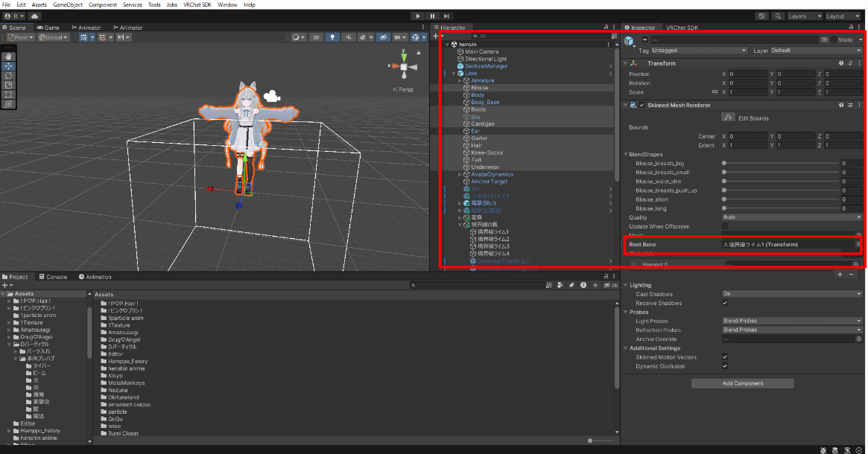Select the Scale tool
This screenshot has width=868, height=454.
coord(8,85)
